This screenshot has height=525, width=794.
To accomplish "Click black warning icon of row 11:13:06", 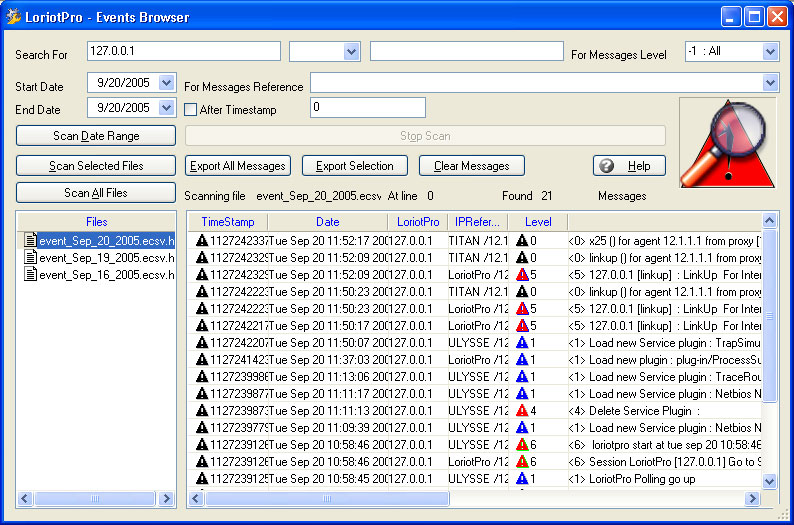I will (x=202, y=377).
